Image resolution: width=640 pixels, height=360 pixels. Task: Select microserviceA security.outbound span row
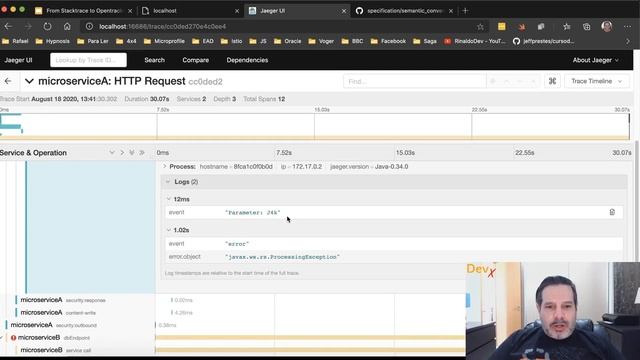pos(78,325)
